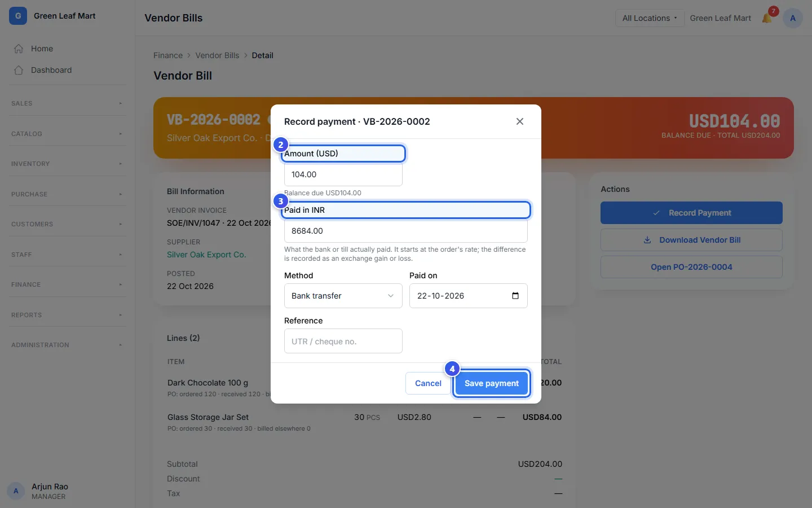
Task: Click the Record Payment action button
Action: (691, 213)
